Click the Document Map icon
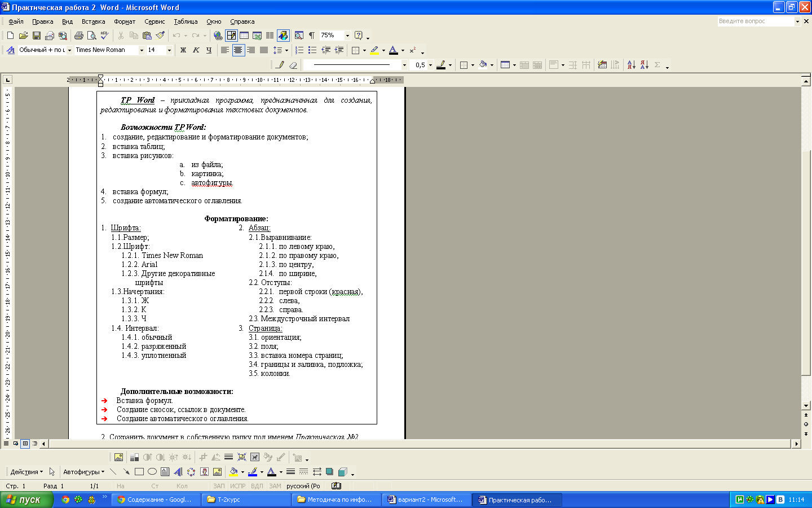 click(x=299, y=36)
